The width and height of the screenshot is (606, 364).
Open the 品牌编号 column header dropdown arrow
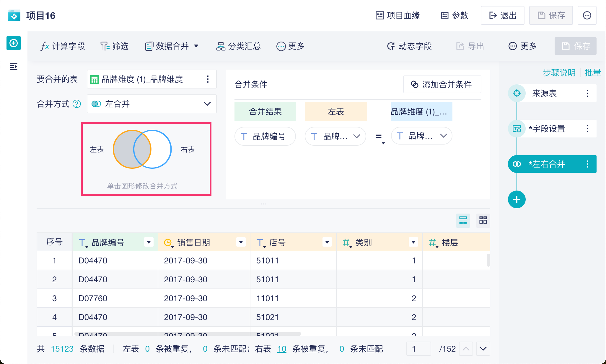pyautogui.click(x=149, y=242)
